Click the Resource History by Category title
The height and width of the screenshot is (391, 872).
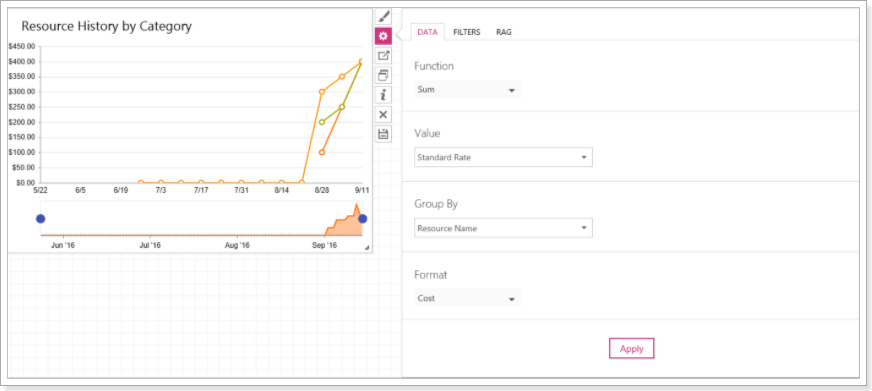[106, 26]
